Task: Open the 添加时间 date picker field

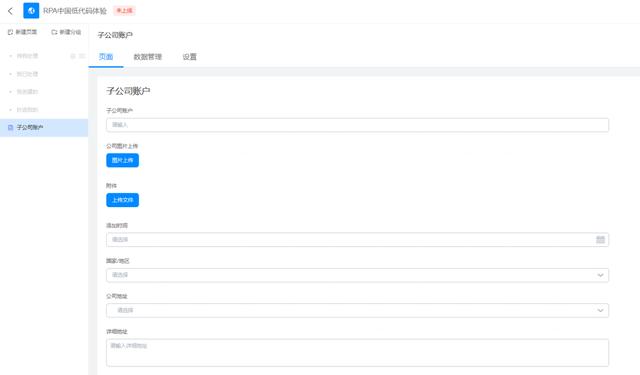Action: coord(357,240)
